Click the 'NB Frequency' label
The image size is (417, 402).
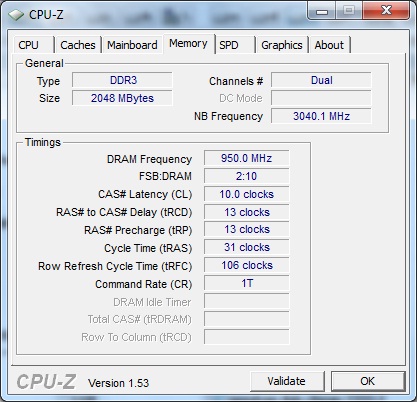(x=229, y=116)
